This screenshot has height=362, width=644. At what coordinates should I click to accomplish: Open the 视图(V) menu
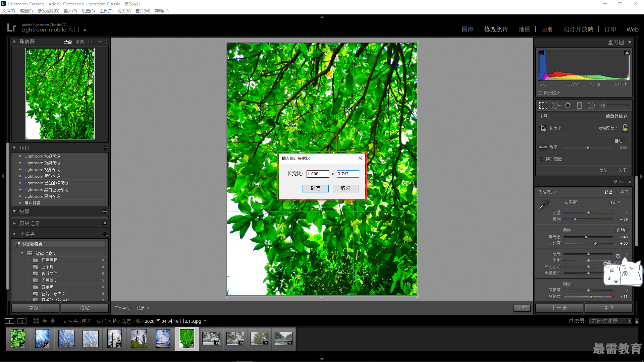click(124, 11)
